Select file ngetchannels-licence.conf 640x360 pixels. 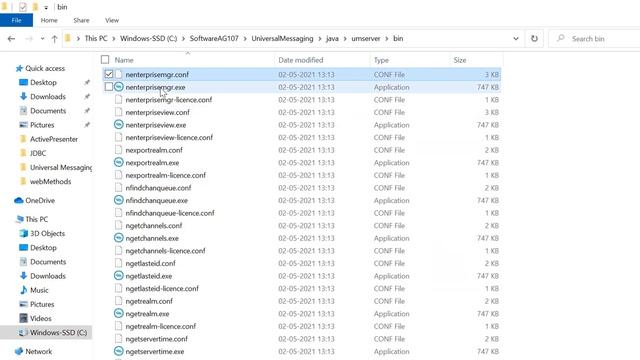(x=165, y=251)
